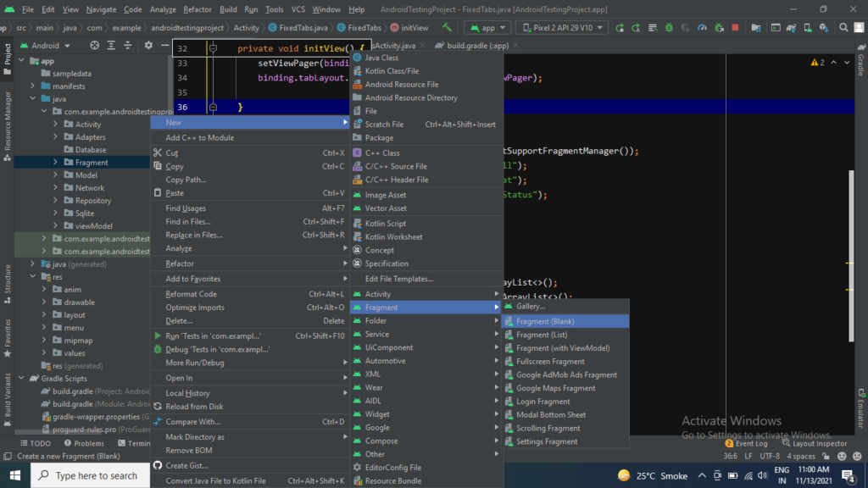Open the Favorites side panel
868x488 pixels.
coord(7,337)
